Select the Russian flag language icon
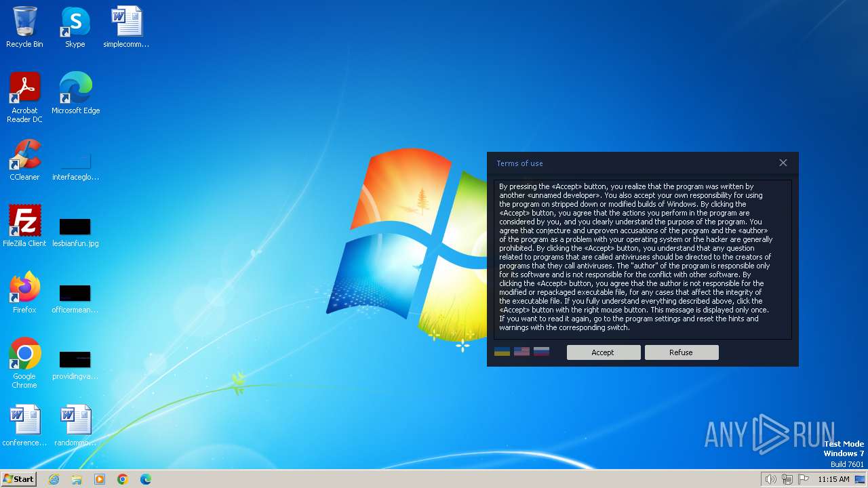Viewport: 868px width, 488px height. pos(541,352)
